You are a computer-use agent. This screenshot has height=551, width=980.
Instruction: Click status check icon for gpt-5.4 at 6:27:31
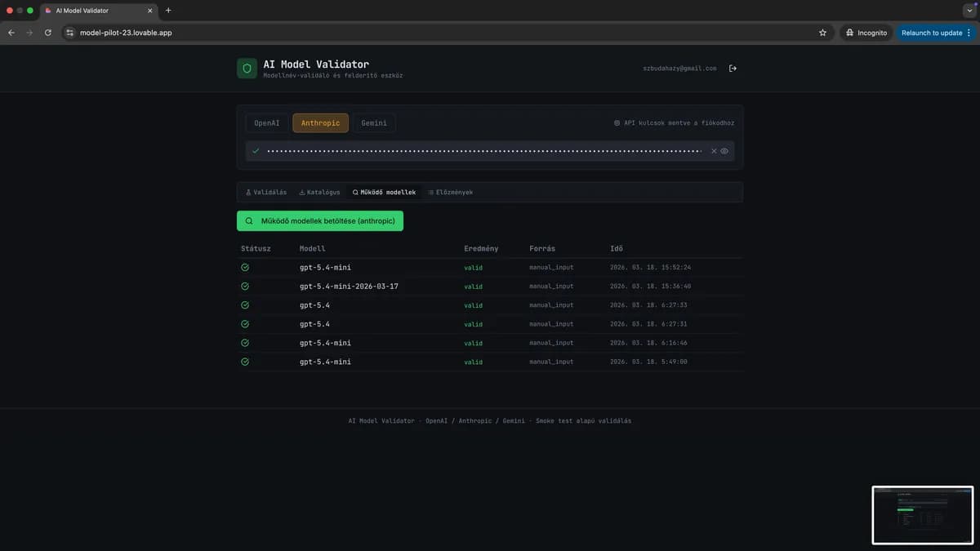245,324
